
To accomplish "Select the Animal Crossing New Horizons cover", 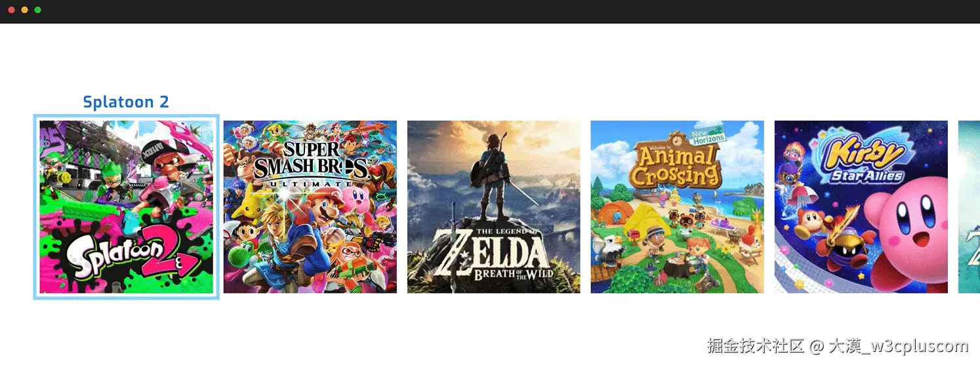I will [x=678, y=207].
